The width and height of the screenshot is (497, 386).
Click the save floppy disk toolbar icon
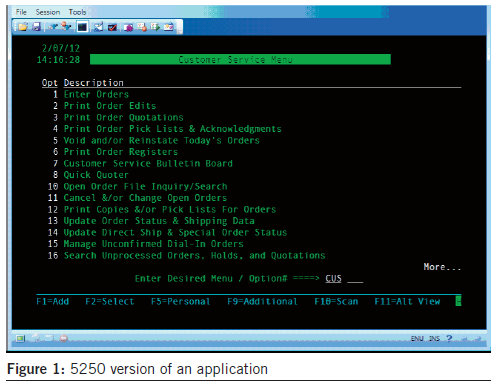pyautogui.click(x=36, y=27)
